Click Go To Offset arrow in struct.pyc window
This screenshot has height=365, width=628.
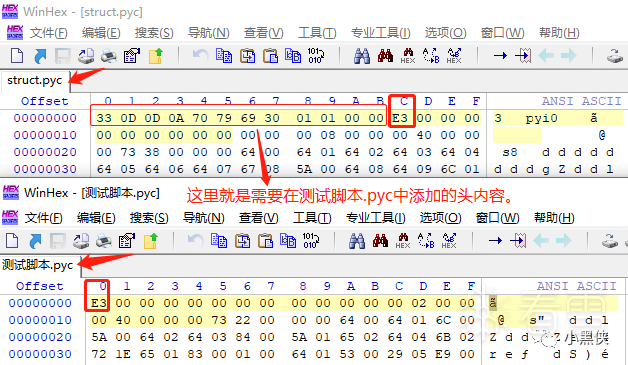click(x=500, y=56)
